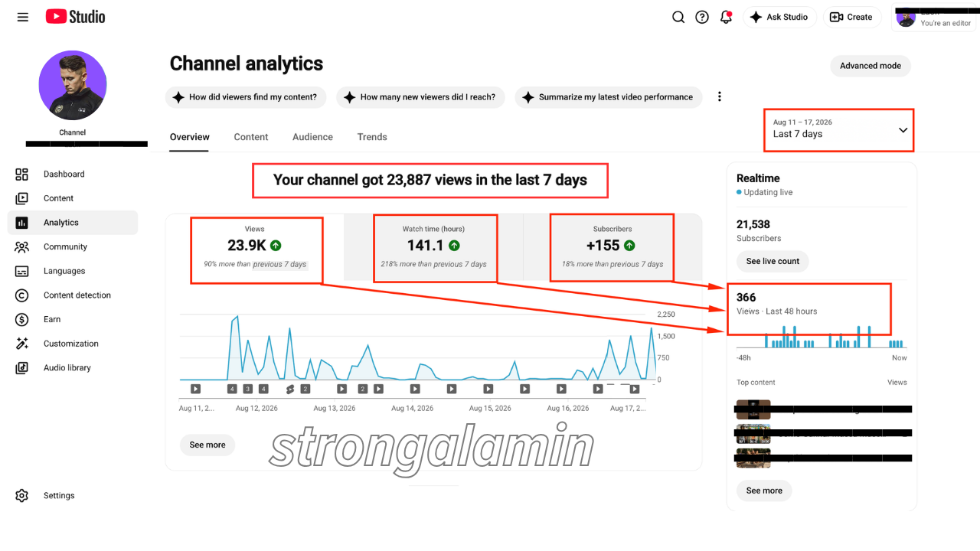Screen dimensions: 980x551
Task: Click the second Top content video thumbnail
Action: pos(753,434)
